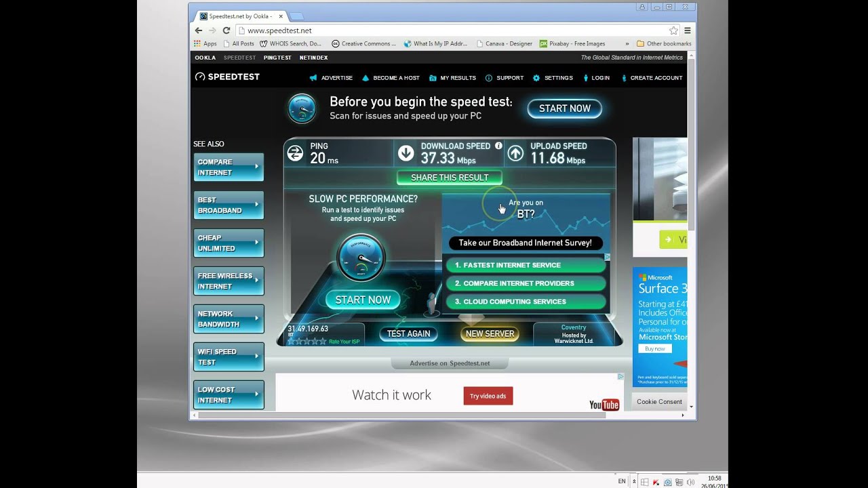Open the Apps grid shortcut in bookmarks bar
Screen dimensions: 868x488
click(205, 43)
